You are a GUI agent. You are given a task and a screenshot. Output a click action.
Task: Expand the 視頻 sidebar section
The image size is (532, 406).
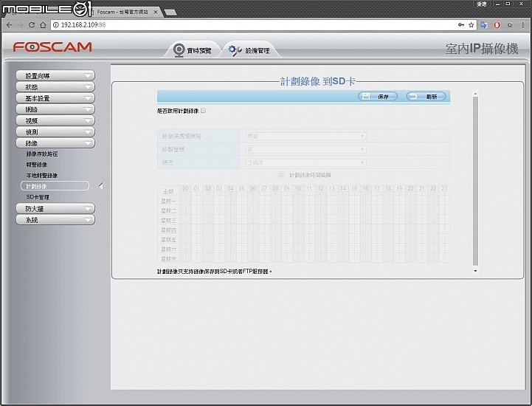pos(55,120)
